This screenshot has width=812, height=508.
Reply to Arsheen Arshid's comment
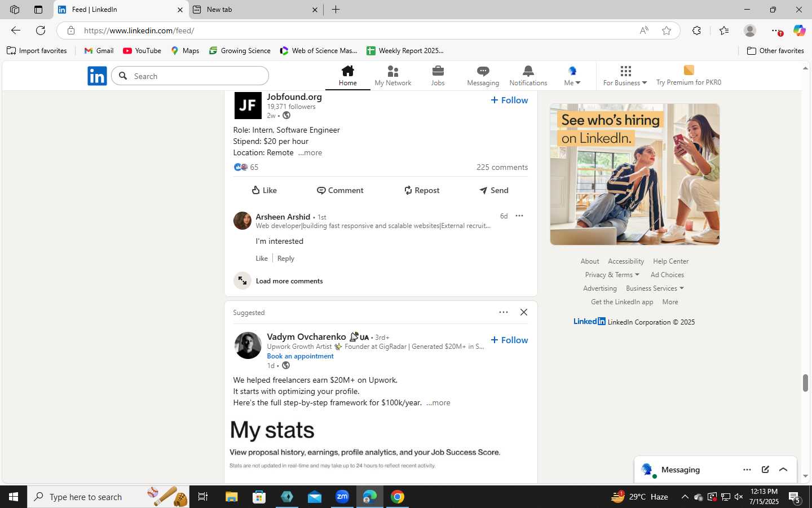coord(286,258)
